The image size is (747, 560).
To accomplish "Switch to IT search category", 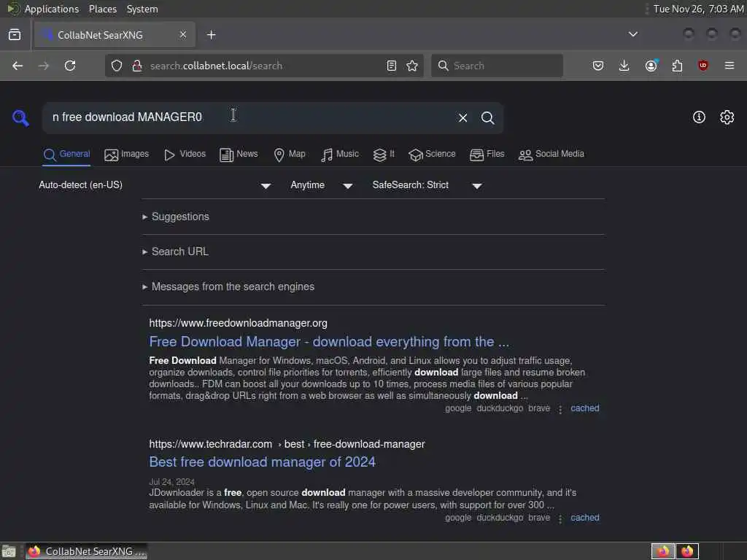I will (384, 155).
